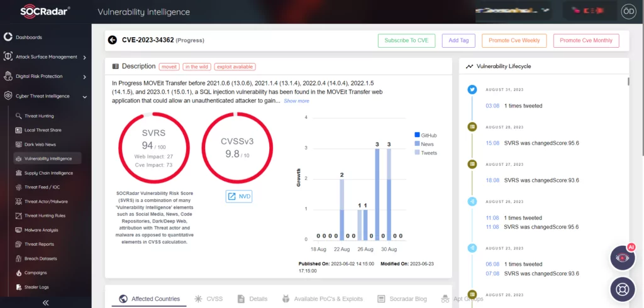Click the August 27 lifecycle marker icon
Image resolution: width=644 pixels, height=308 pixels.
click(x=472, y=164)
